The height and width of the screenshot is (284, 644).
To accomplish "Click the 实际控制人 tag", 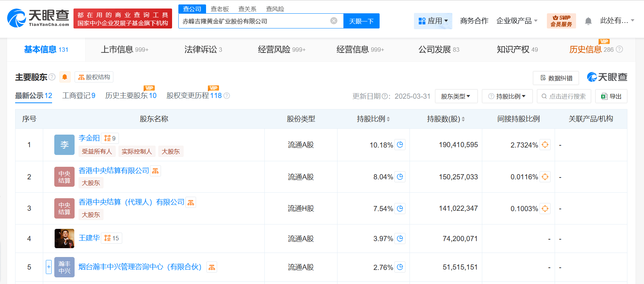I will [137, 151].
